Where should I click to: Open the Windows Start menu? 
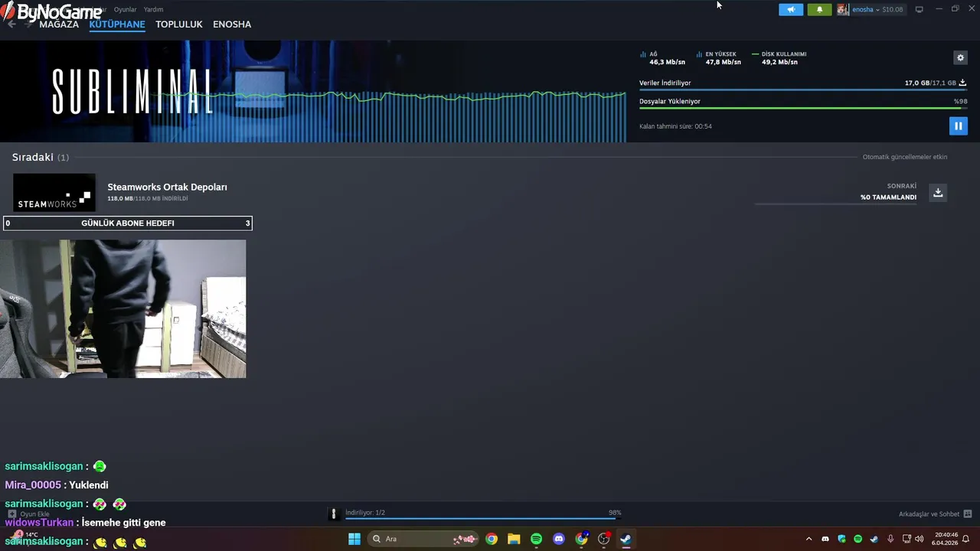click(x=354, y=539)
